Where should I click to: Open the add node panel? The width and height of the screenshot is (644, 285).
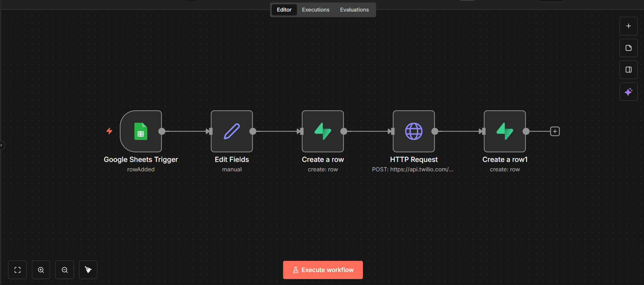629,26
